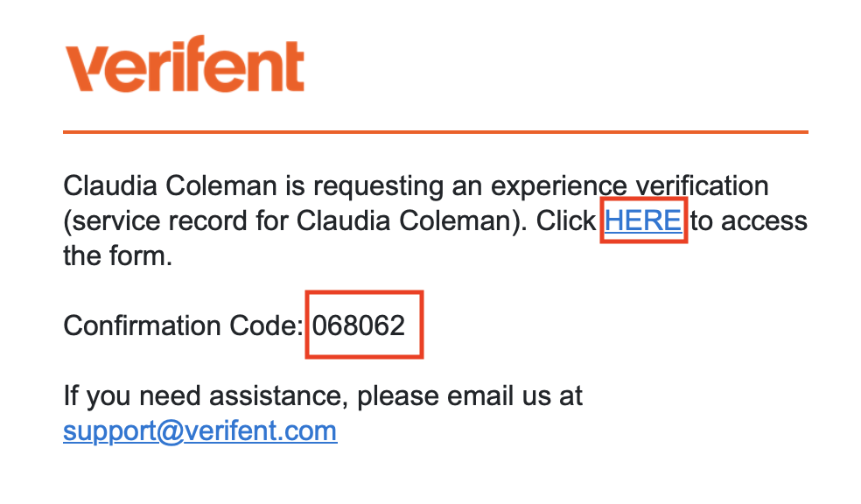Open the HERE link to access form

[643, 220]
